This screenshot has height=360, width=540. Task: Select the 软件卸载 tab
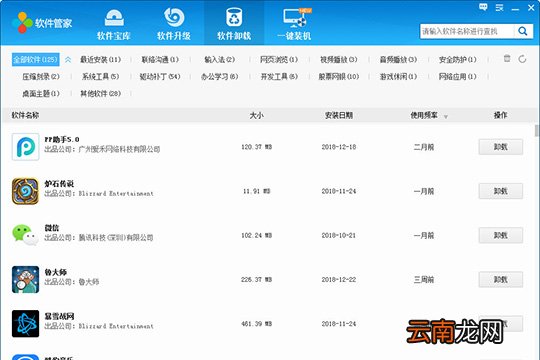234,23
